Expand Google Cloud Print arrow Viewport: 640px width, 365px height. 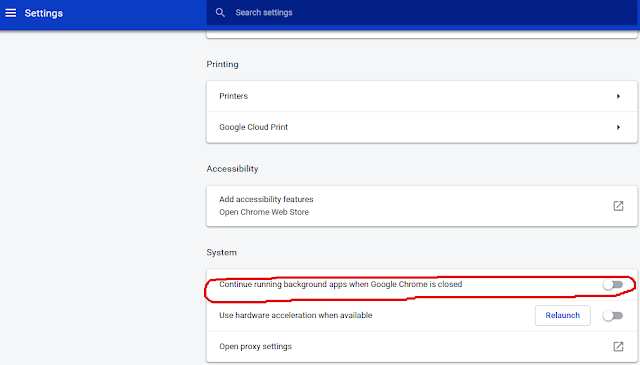(618, 127)
